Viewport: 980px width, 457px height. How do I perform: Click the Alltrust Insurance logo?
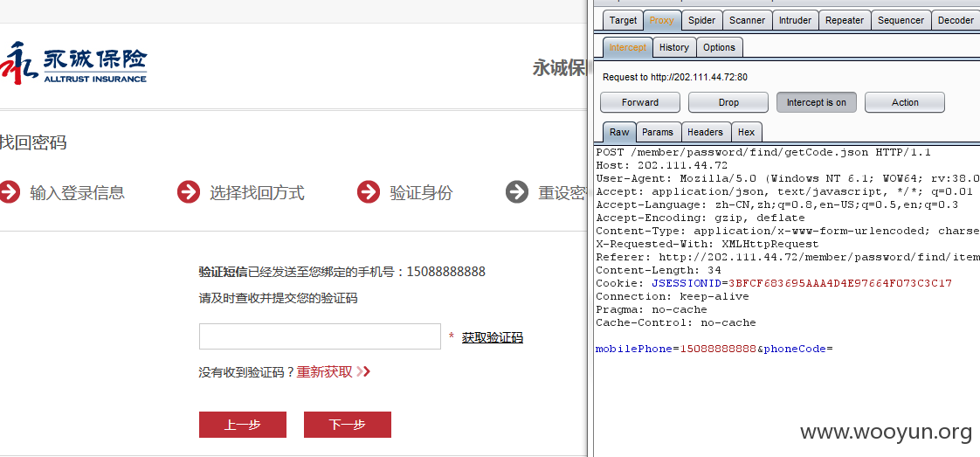tap(73, 63)
